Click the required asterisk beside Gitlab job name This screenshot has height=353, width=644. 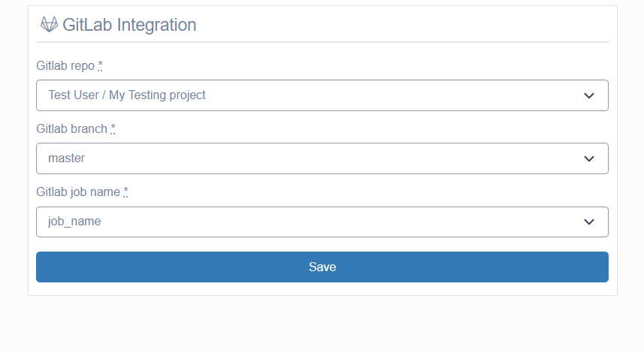pyautogui.click(x=125, y=192)
